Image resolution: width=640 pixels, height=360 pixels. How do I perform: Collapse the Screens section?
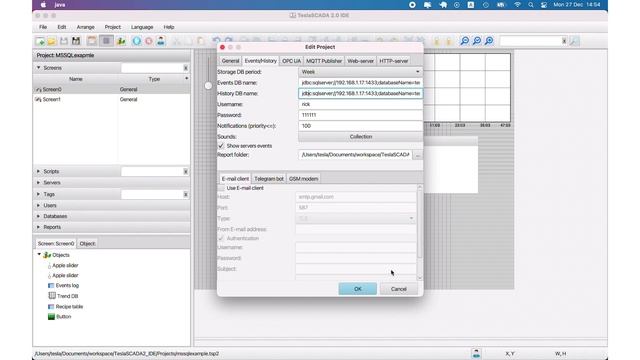(x=39, y=68)
